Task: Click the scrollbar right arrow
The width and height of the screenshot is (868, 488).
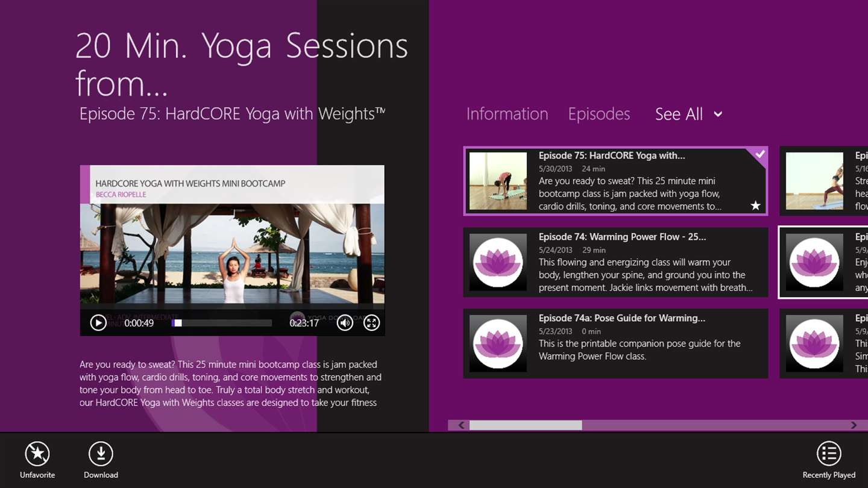Action: (854, 425)
